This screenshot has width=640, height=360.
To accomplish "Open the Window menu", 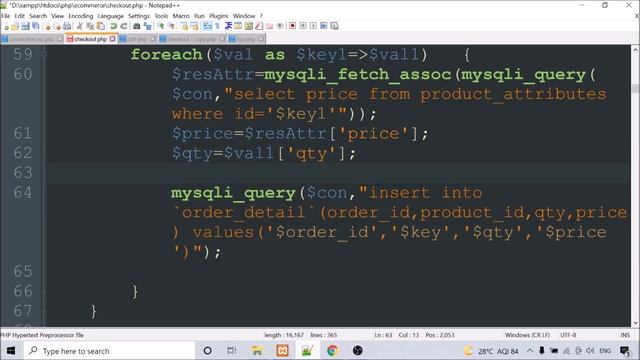I will [x=244, y=16].
